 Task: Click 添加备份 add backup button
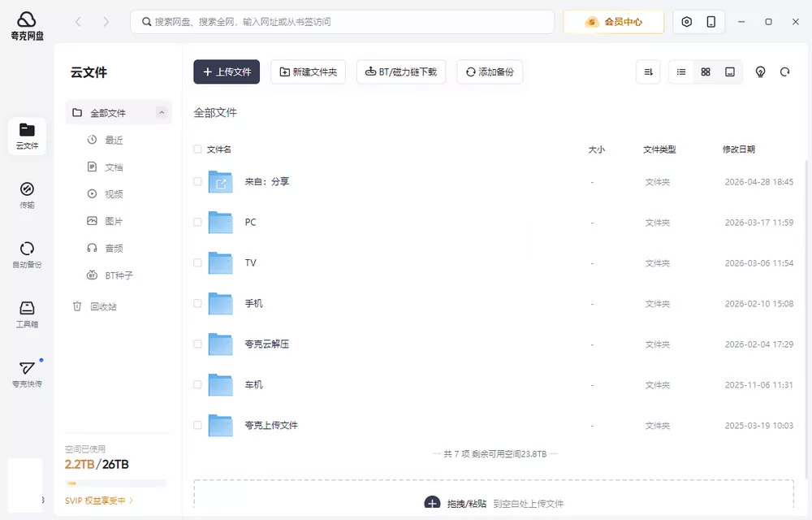pos(490,72)
